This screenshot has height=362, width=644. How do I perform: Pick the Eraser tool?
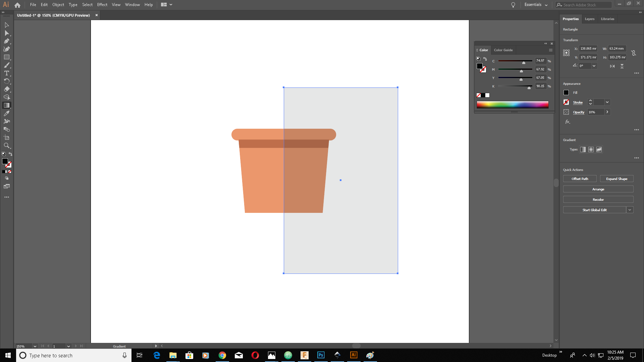[6, 89]
